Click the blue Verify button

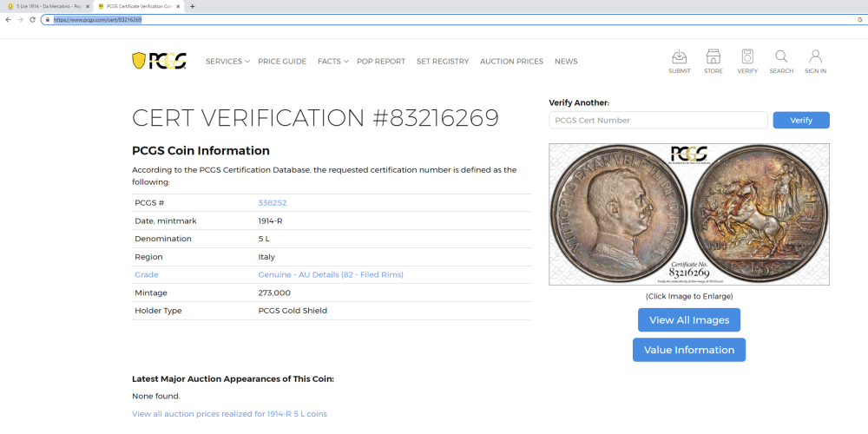coord(800,121)
